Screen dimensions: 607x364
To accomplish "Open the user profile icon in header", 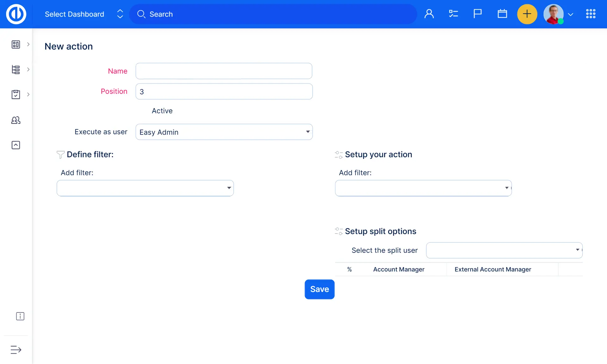I will pos(429,14).
